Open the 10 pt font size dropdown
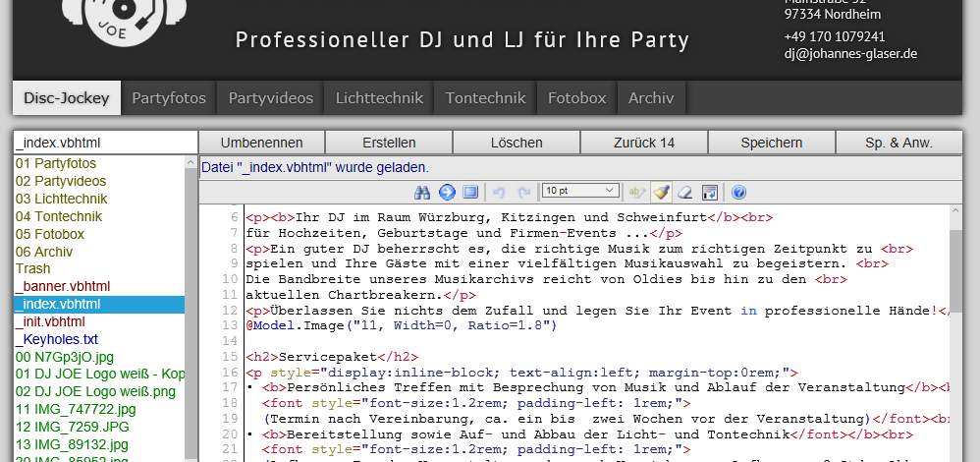The height and width of the screenshot is (462, 980). pyautogui.click(x=580, y=191)
